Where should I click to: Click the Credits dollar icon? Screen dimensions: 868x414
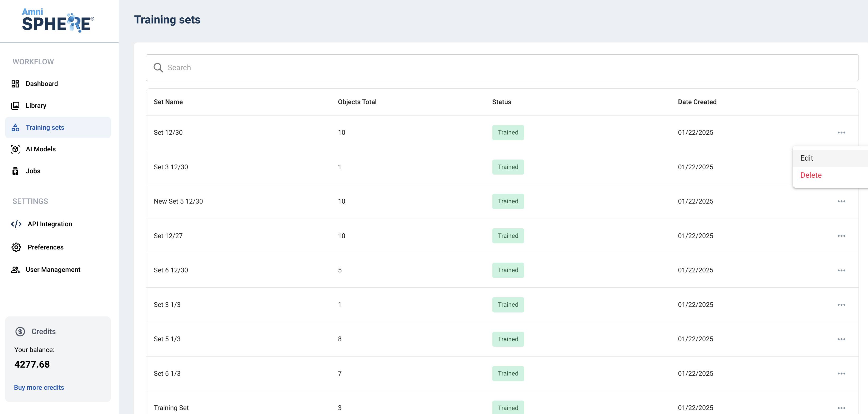coord(20,331)
